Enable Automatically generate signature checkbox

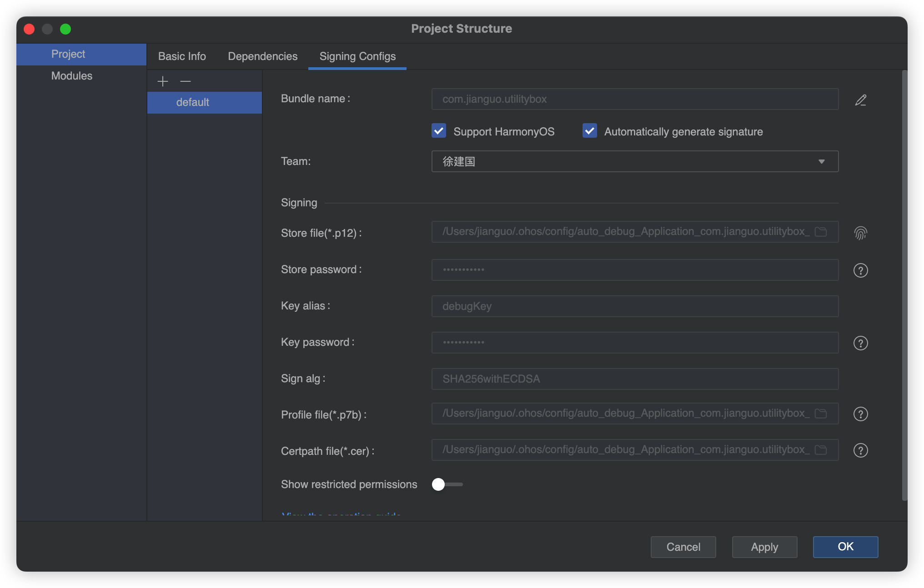tap(590, 131)
